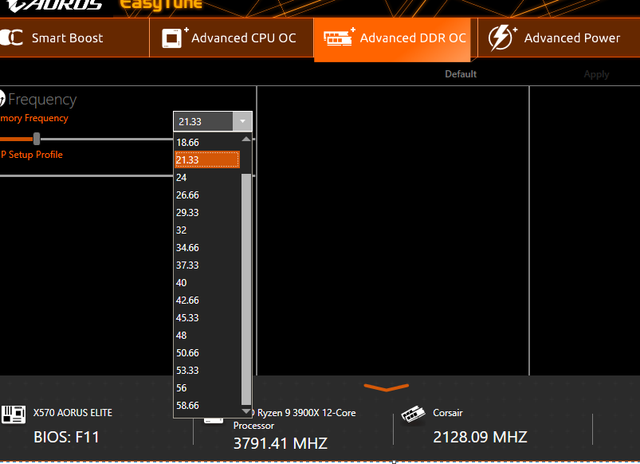Click the Advanced Power lightning icon

point(500,38)
